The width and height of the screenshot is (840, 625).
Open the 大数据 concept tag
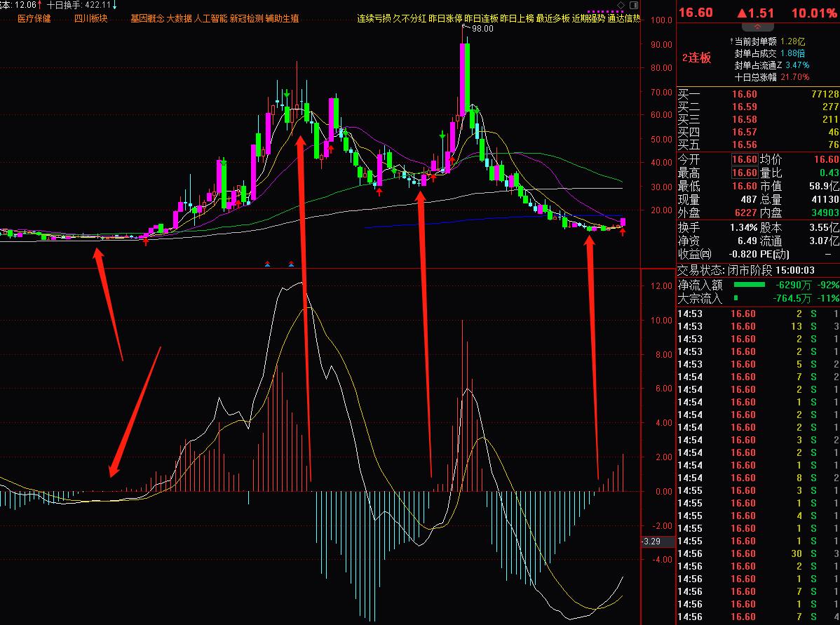click(179, 18)
